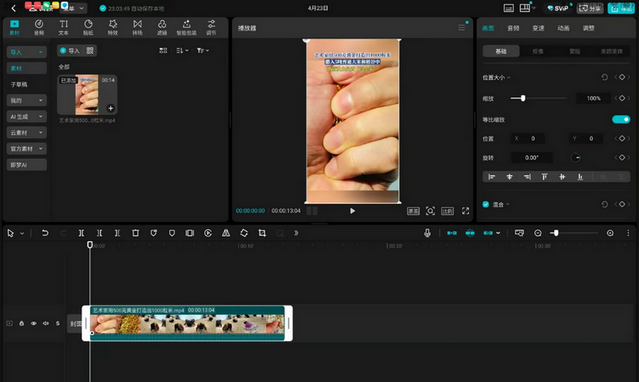Open the 文本 text panel
The image size is (639, 382).
click(x=64, y=27)
